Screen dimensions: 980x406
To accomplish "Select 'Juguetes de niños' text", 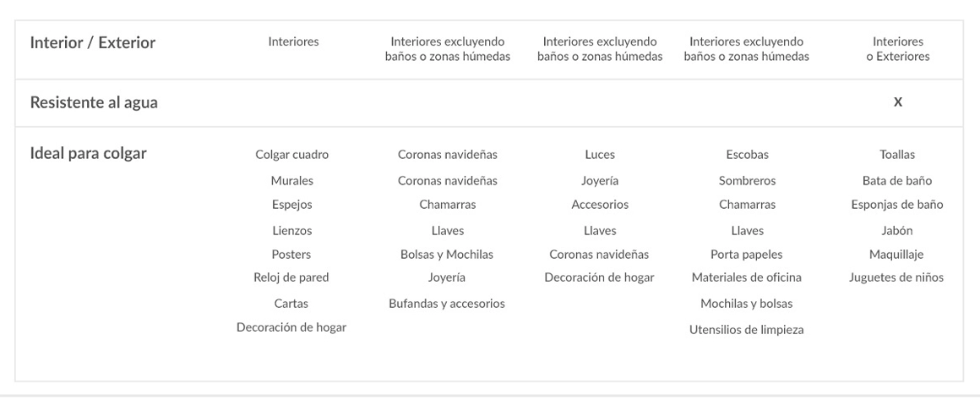I will coord(897,277).
